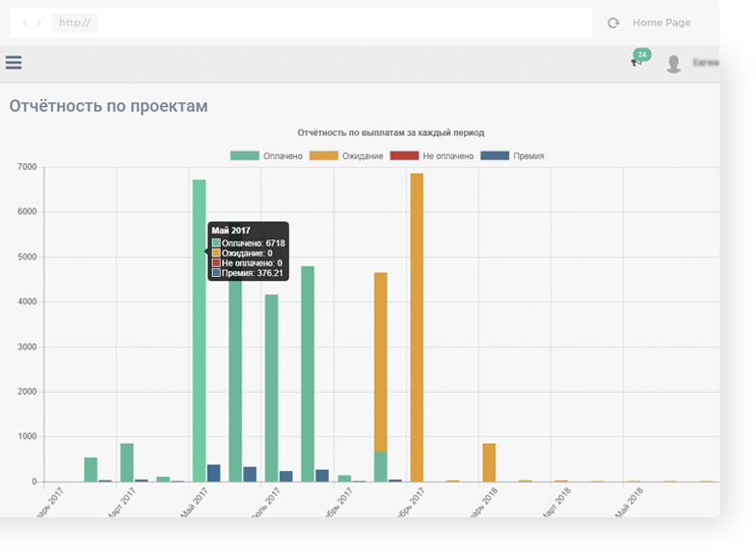Open the Home Page link

661,23
